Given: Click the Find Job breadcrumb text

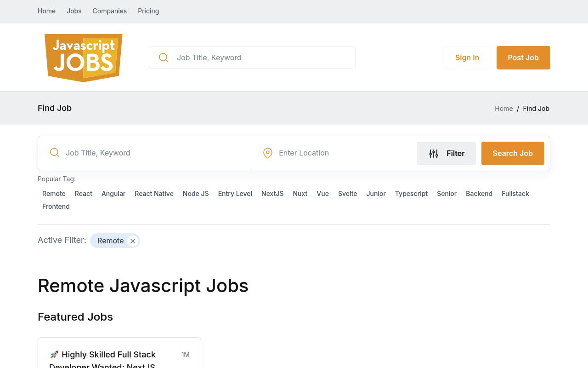Looking at the screenshot, I should point(536,109).
